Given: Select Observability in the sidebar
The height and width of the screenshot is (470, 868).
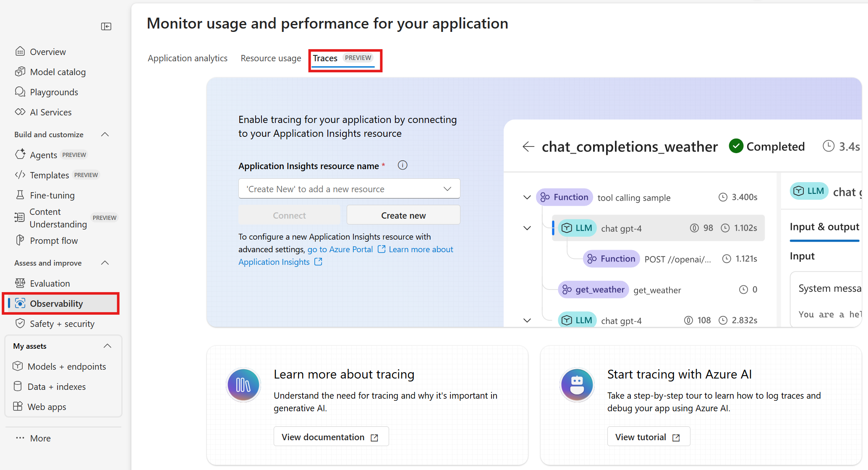Looking at the screenshot, I should tap(61, 303).
